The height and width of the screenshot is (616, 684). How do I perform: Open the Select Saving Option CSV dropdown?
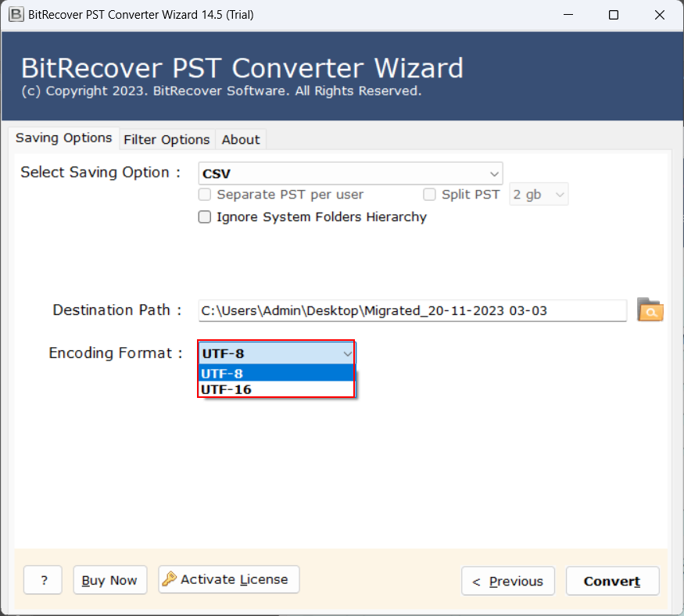click(x=350, y=174)
